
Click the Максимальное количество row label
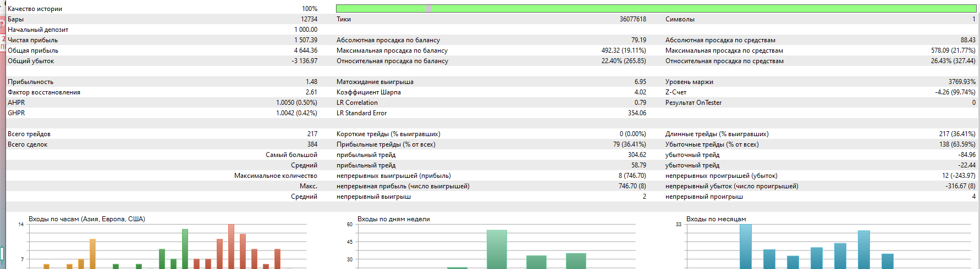tap(276, 176)
